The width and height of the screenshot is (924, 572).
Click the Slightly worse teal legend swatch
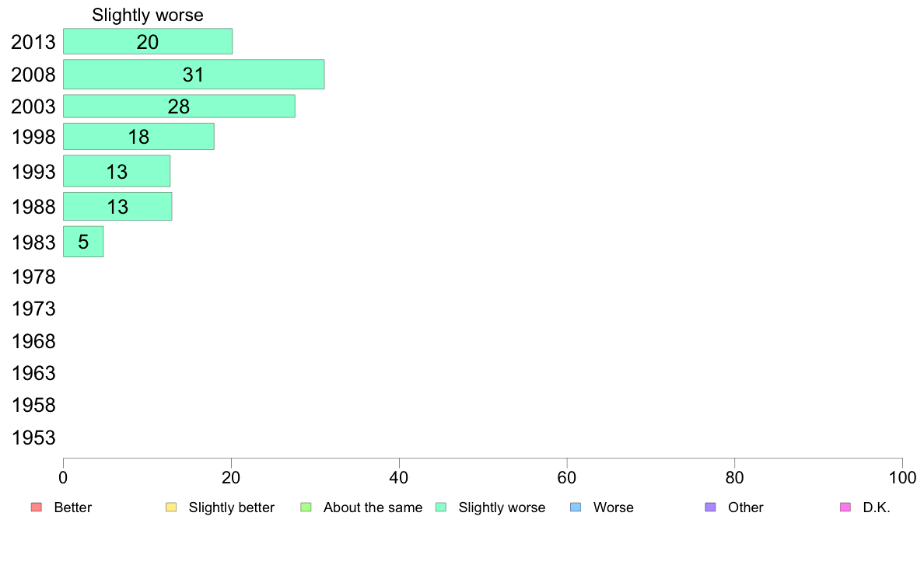pos(441,507)
